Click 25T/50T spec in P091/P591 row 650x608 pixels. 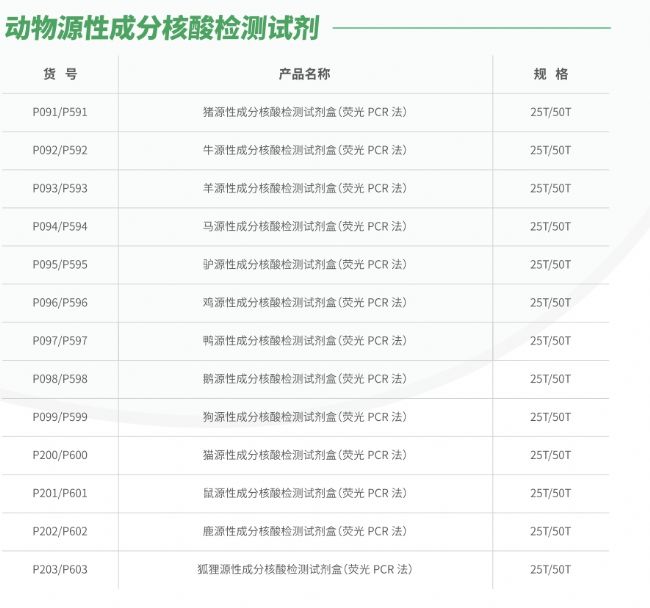[x=551, y=112]
